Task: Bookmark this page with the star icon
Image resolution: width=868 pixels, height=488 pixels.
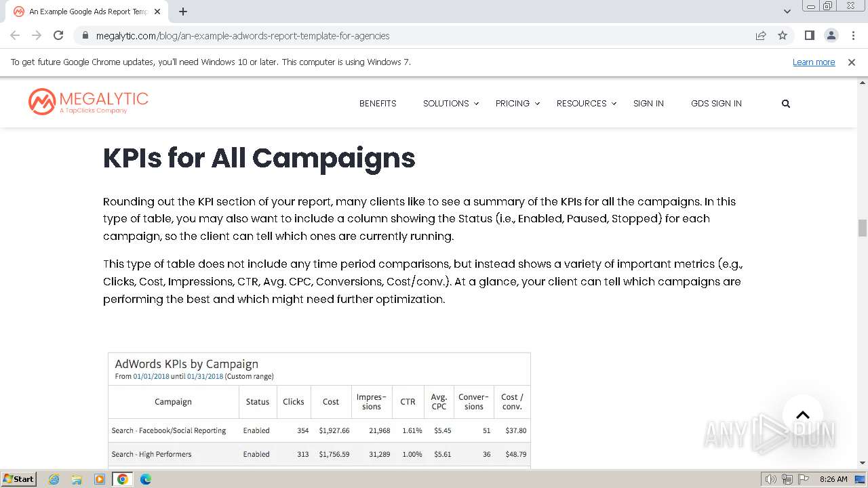Action: (783, 35)
